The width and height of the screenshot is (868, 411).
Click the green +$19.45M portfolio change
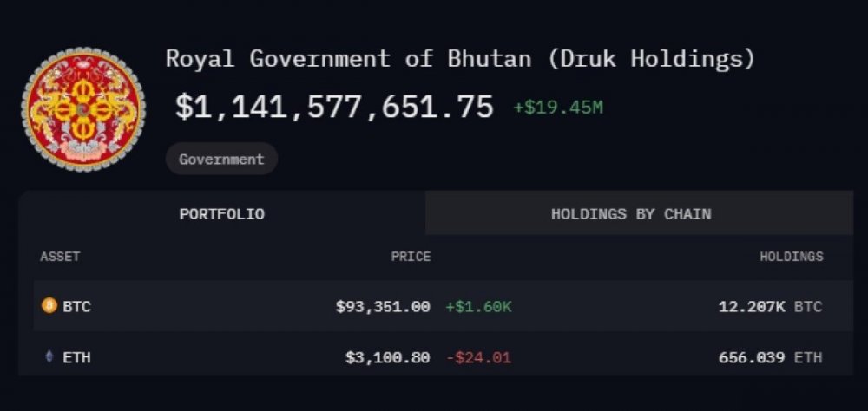pos(557,108)
